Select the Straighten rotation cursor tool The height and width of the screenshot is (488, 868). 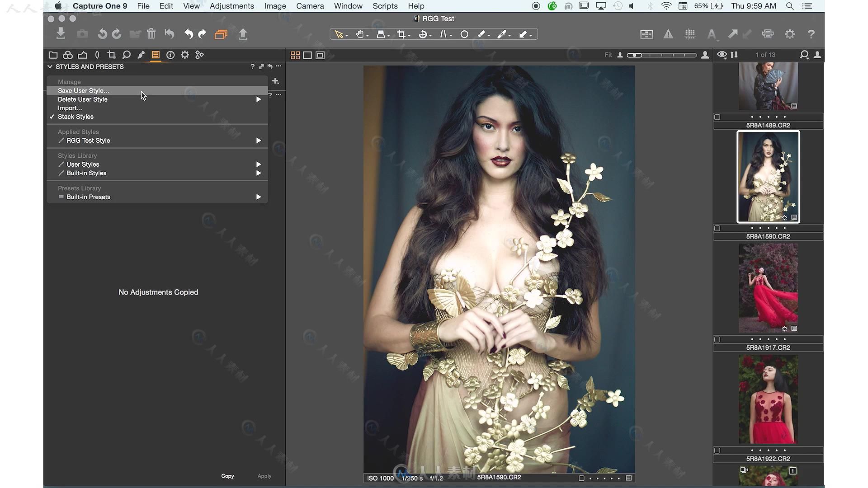pyautogui.click(x=423, y=34)
